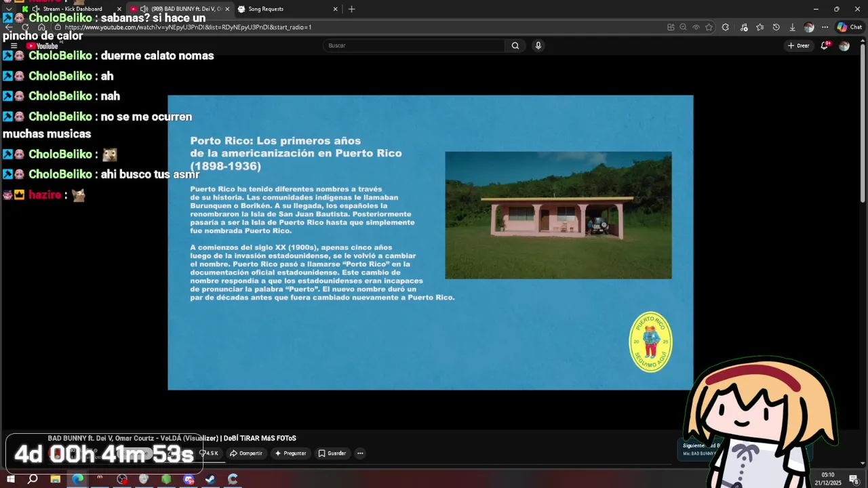Image resolution: width=868 pixels, height=488 pixels.
Task: Start voice search with microphone
Action: [x=538, y=45]
